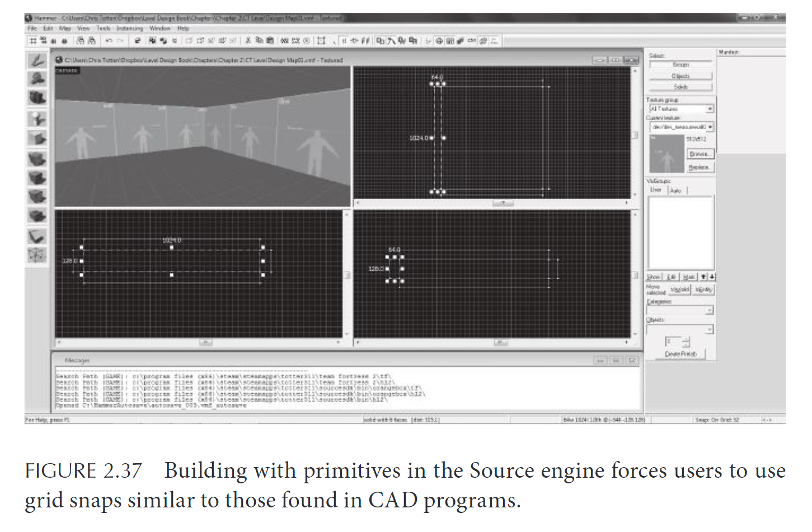Viewport: 812px width, 532px height.
Task: Open the Tools menu
Action: pyautogui.click(x=104, y=29)
